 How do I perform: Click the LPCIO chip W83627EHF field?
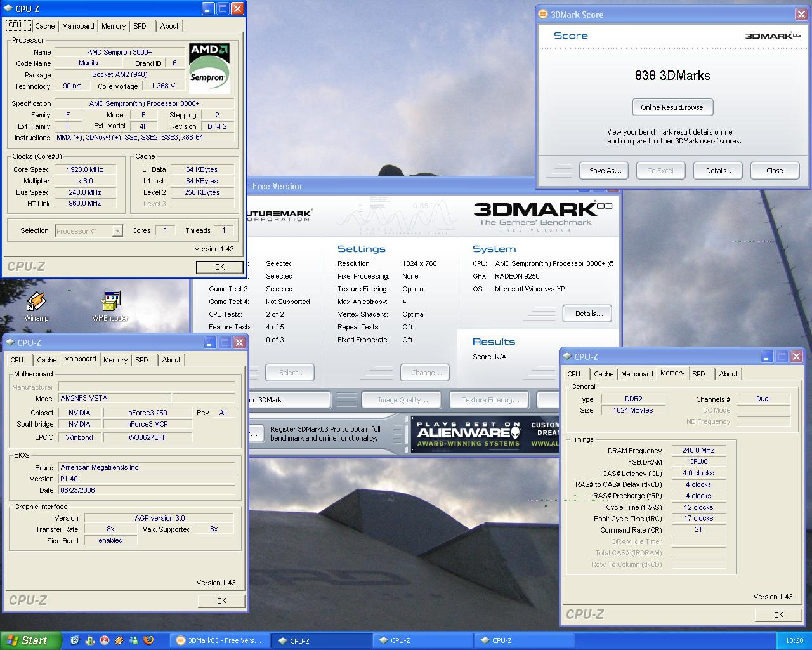click(147, 437)
